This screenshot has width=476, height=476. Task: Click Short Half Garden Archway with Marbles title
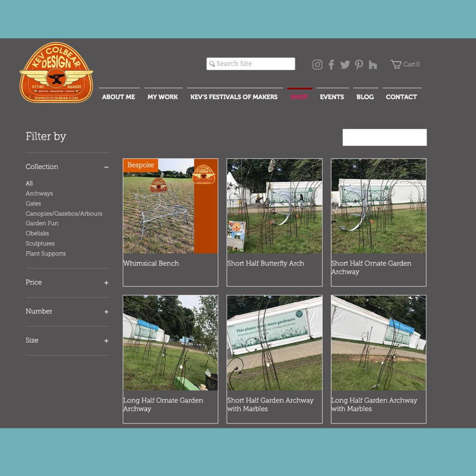click(x=270, y=404)
